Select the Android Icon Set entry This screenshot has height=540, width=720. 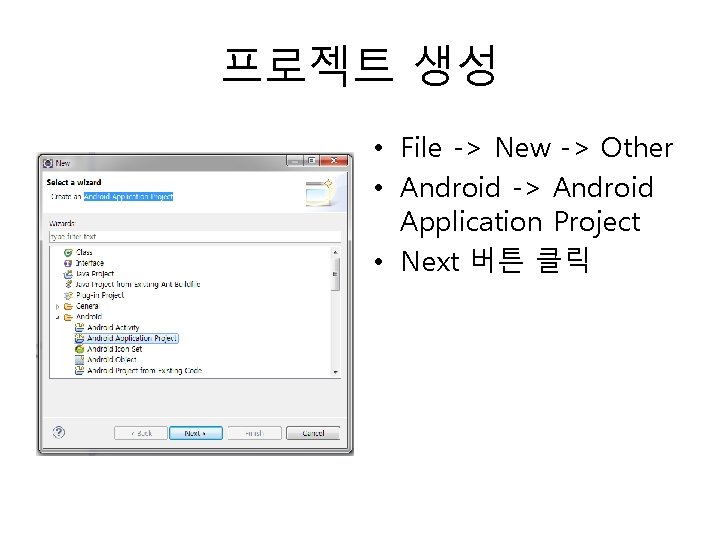(114, 349)
